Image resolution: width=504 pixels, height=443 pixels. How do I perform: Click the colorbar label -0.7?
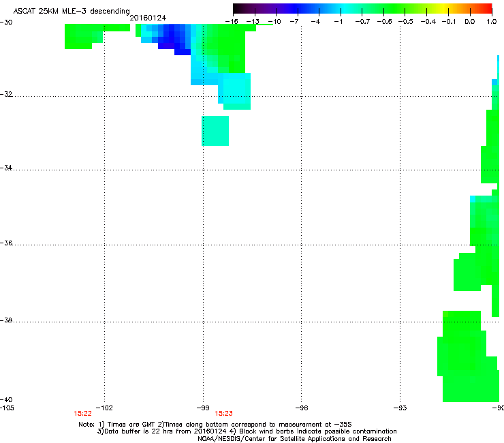coord(362,22)
